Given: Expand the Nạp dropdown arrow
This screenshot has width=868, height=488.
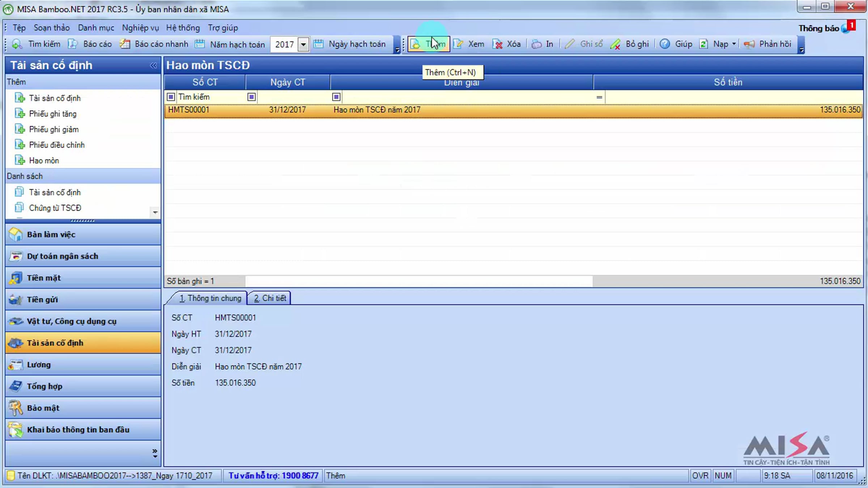Looking at the screenshot, I should tap(734, 44).
